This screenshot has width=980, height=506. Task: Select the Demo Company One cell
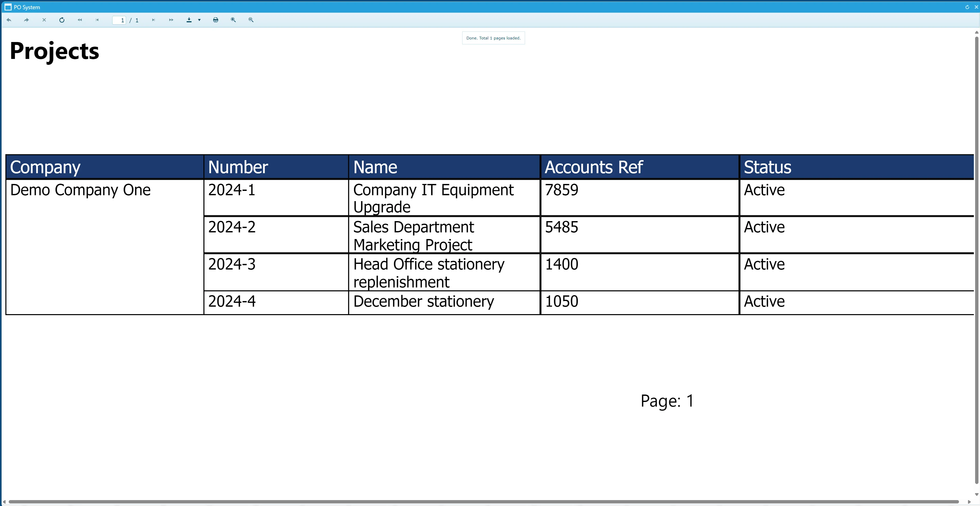(105, 247)
